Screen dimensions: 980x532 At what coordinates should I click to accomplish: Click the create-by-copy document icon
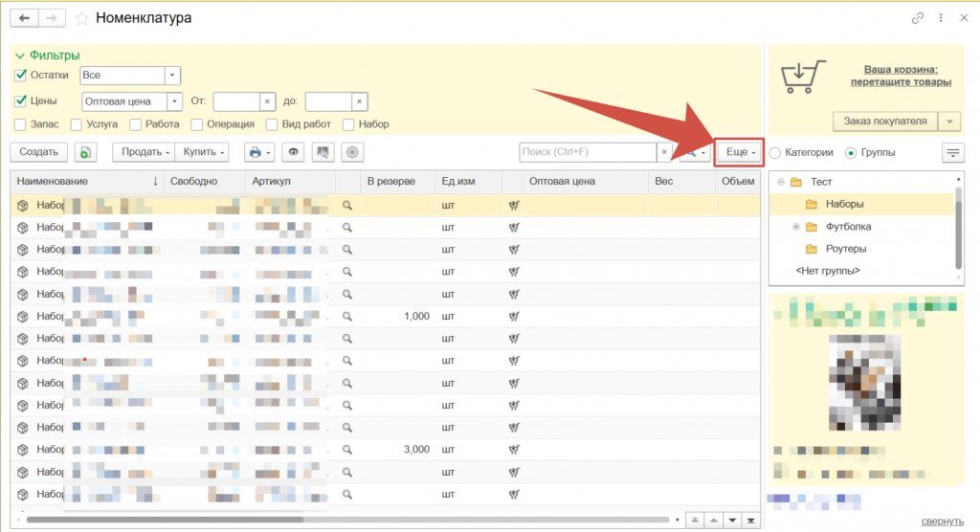click(x=86, y=152)
